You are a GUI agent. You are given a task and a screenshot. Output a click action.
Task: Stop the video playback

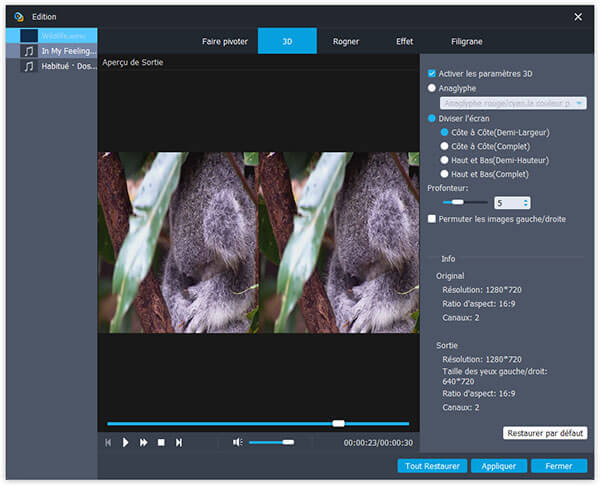point(161,442)
